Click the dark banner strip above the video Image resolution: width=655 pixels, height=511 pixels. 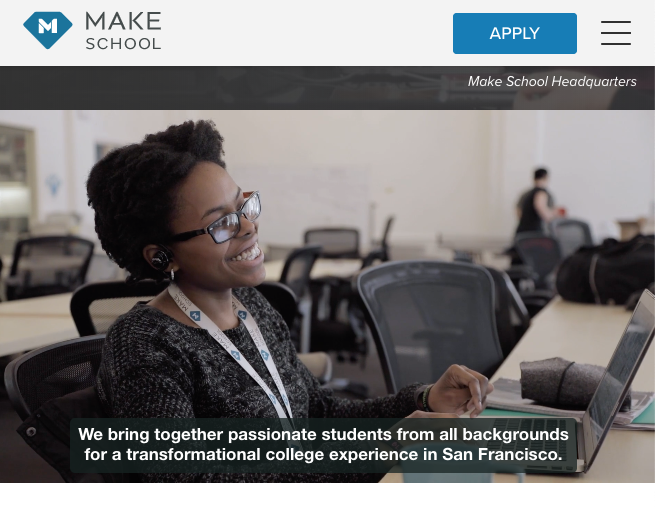[328, 88]
